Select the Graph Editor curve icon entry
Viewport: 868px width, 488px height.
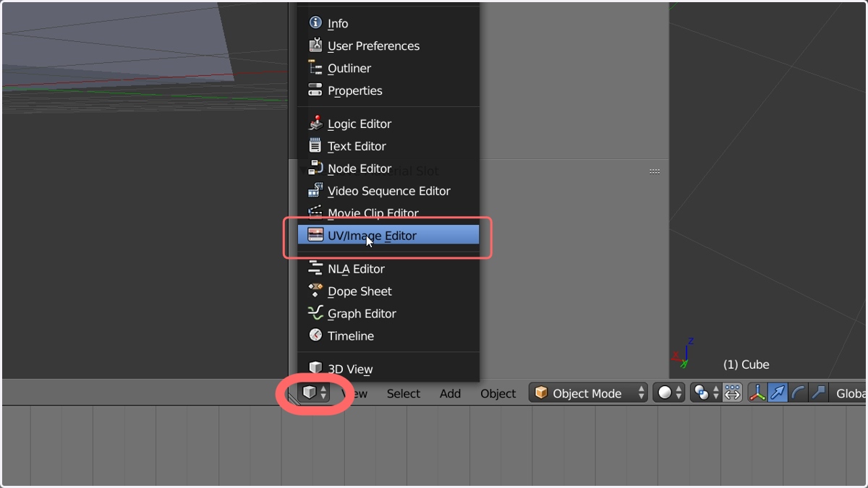click(x=388, y=314)
